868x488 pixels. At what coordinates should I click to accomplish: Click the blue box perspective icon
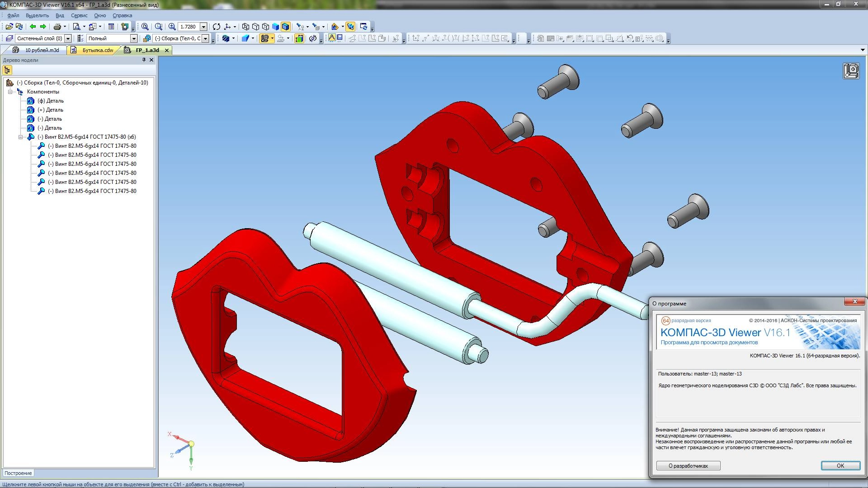tap(245, 38)
